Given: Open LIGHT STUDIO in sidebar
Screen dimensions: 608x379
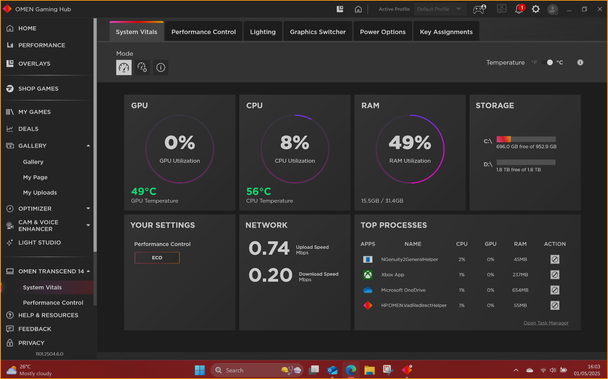Looking at the screenshot, I should coord(39,243).
